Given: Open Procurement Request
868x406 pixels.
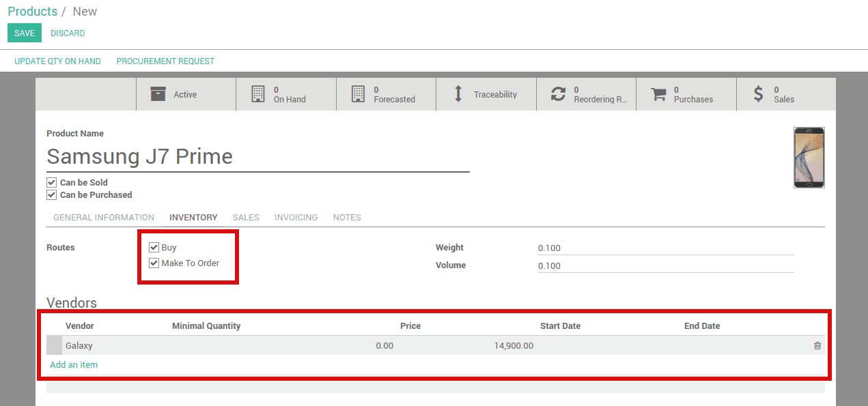Looking at the screenshot, I should pos(165,61).
